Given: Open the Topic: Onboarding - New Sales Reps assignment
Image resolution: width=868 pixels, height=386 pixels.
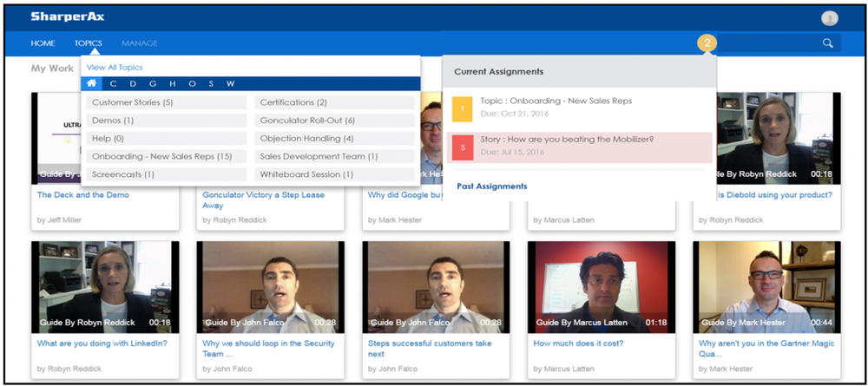Looking at the screenshot, I should [556, 101].
